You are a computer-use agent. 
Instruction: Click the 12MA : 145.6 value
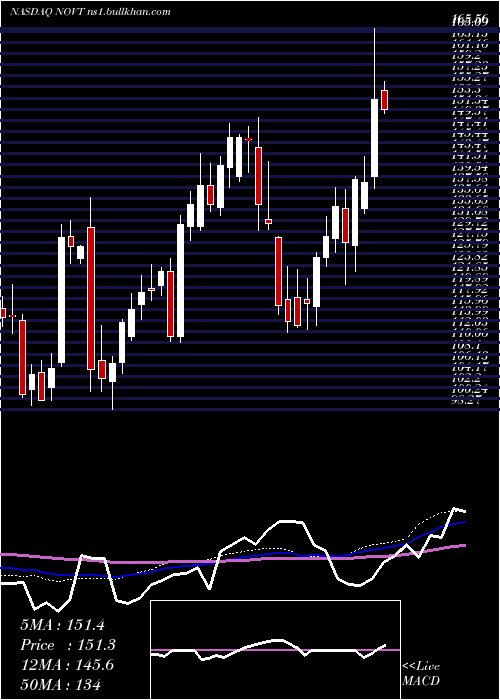tap(67, 665)
